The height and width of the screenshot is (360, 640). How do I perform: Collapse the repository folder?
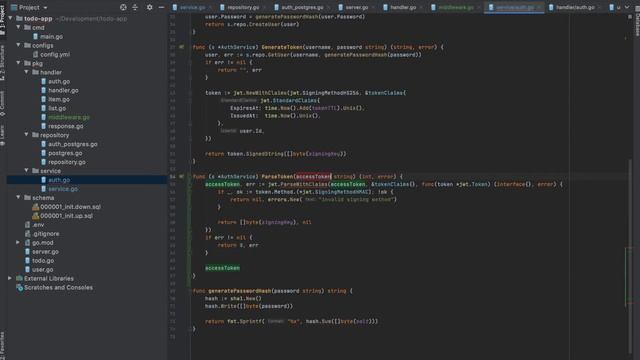[x=27, y=134]
